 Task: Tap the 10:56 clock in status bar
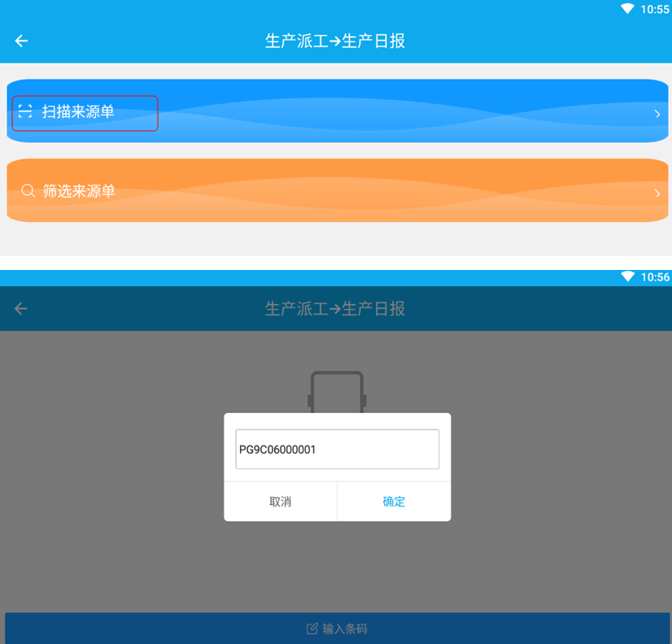tap(654, 277)
